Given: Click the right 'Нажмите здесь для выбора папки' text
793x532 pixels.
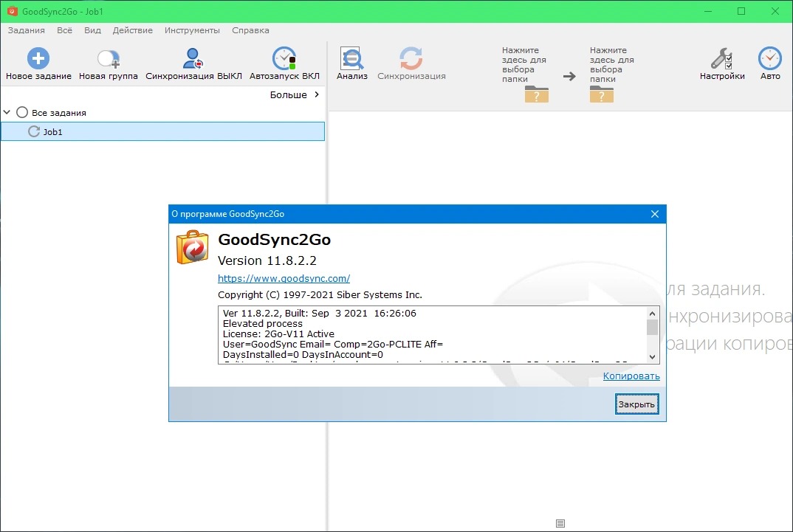Looking at the screenshot, I should tap(611, 65).
